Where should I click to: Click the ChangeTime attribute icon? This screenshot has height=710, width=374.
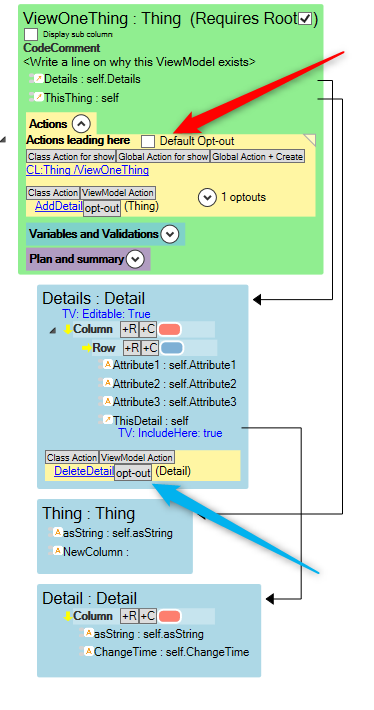[x=88, y=651]
